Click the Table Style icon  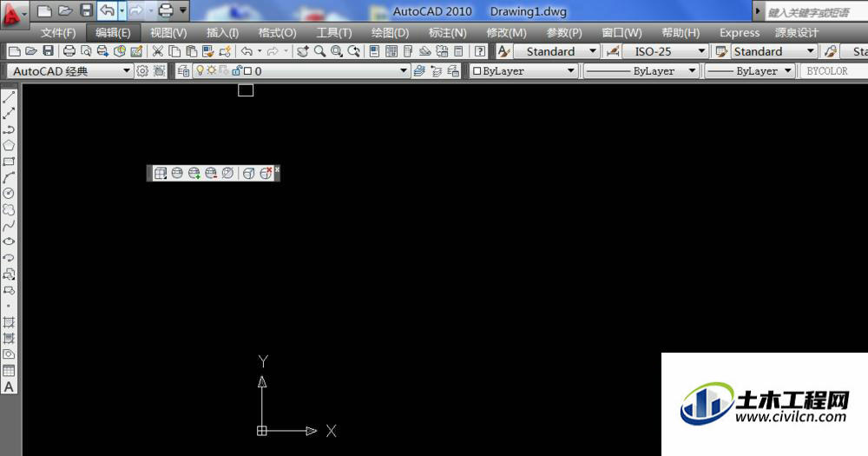point(720,51)
